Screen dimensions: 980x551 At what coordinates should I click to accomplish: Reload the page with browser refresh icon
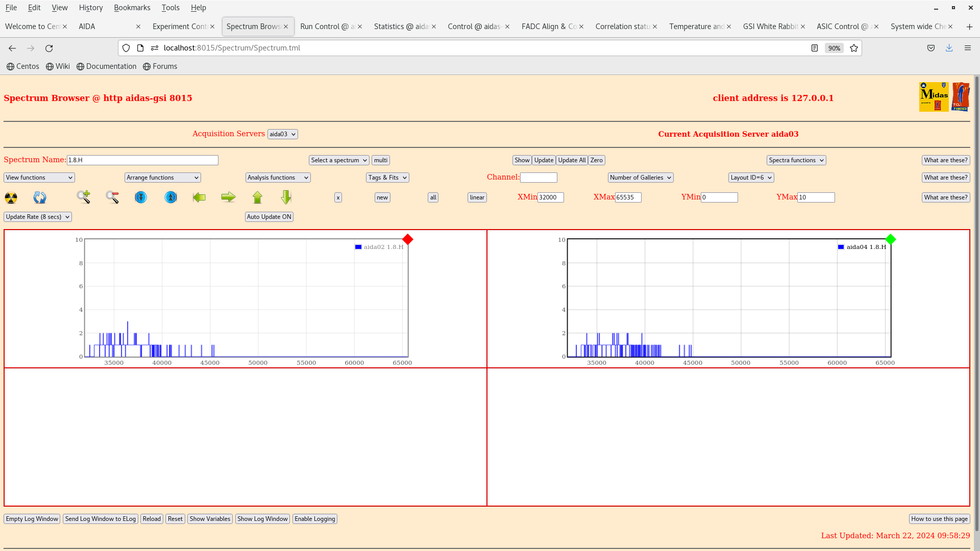49,48
